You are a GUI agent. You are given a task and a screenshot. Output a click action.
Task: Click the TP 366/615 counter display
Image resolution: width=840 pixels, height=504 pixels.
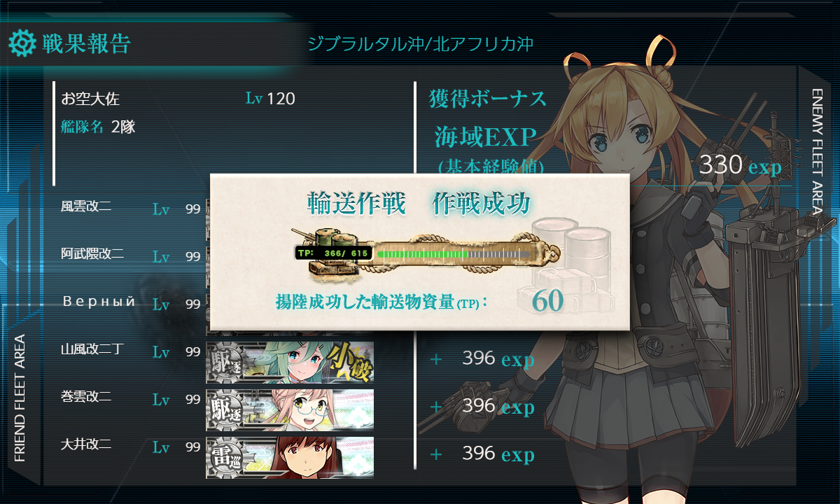[332, 253]
